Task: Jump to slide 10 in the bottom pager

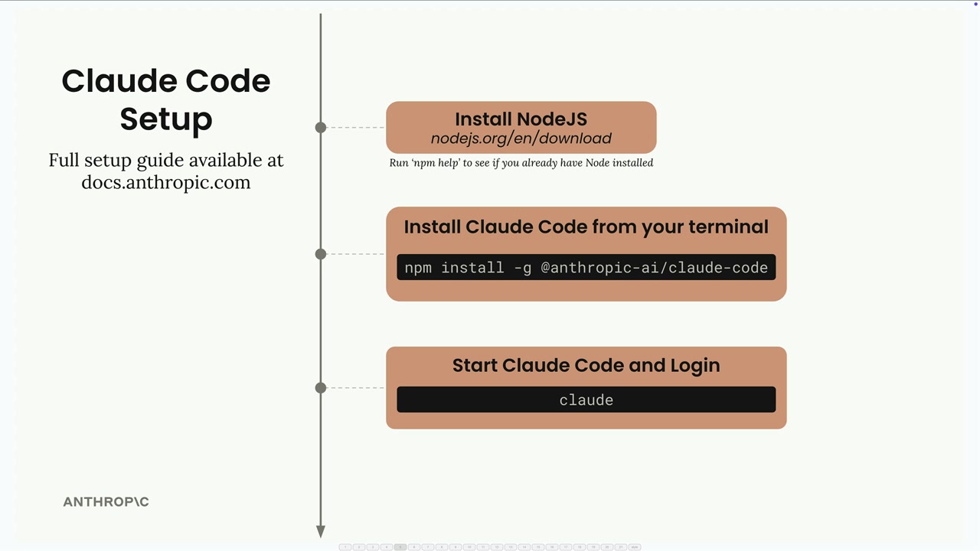Action: click(469, 547)
